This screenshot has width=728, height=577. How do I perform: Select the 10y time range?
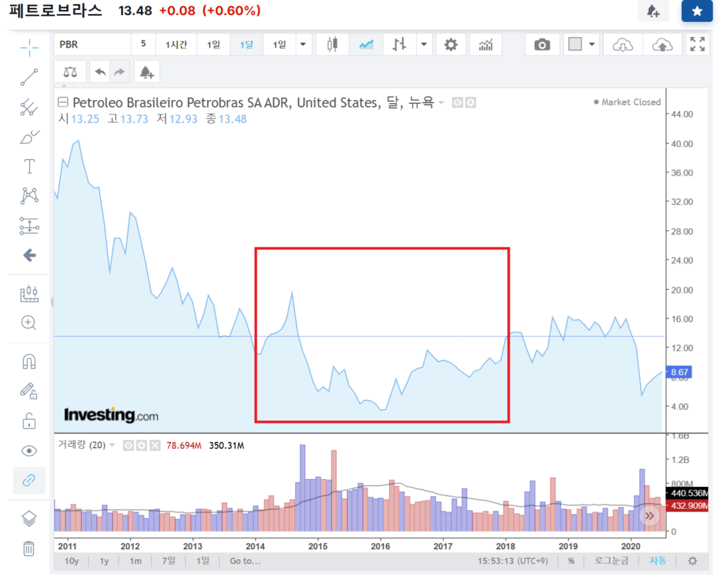click(x=72, y=561)
